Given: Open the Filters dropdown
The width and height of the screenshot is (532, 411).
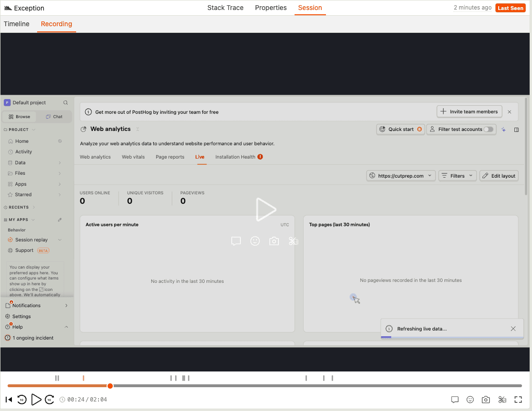Looking at the screenshot, I should (x=457, y=176).
